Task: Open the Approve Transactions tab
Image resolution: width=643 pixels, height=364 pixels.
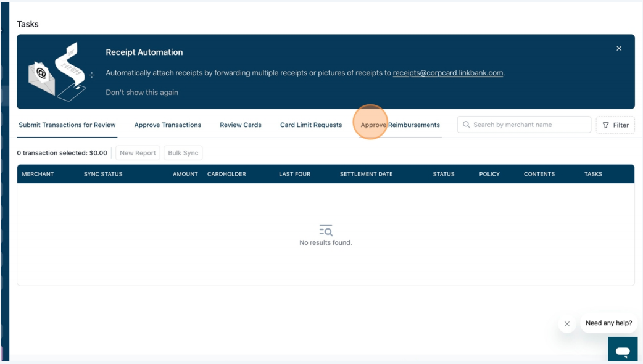Action: (x=168, y=125)
